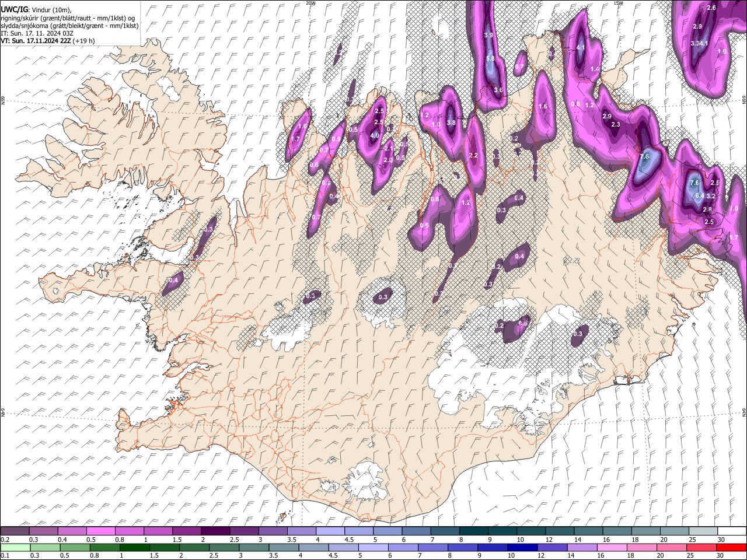Image resolution: width=747 pixels, height=560 pixels.
Task: Click the 2.6 value in the top-right corner
Action: tap(711, 8)
